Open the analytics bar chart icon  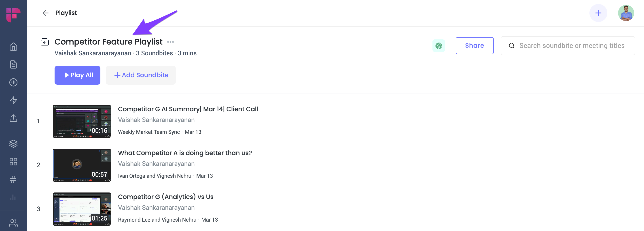click(x=13, y=197)
